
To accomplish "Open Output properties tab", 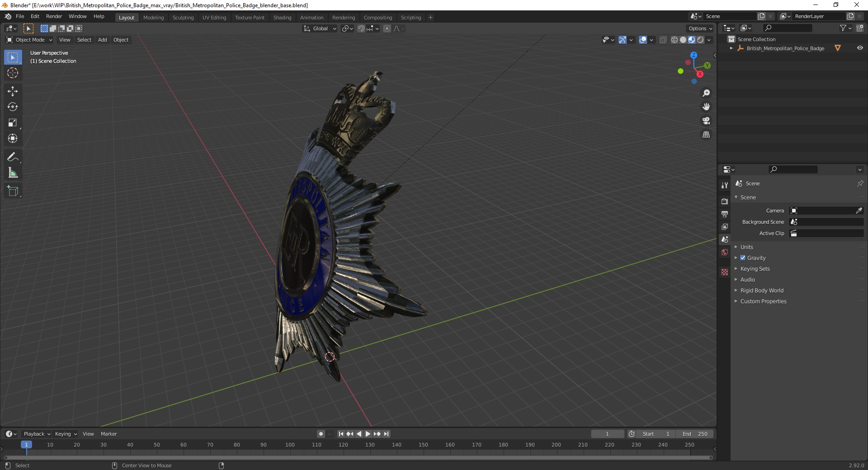I will (725, 214).
